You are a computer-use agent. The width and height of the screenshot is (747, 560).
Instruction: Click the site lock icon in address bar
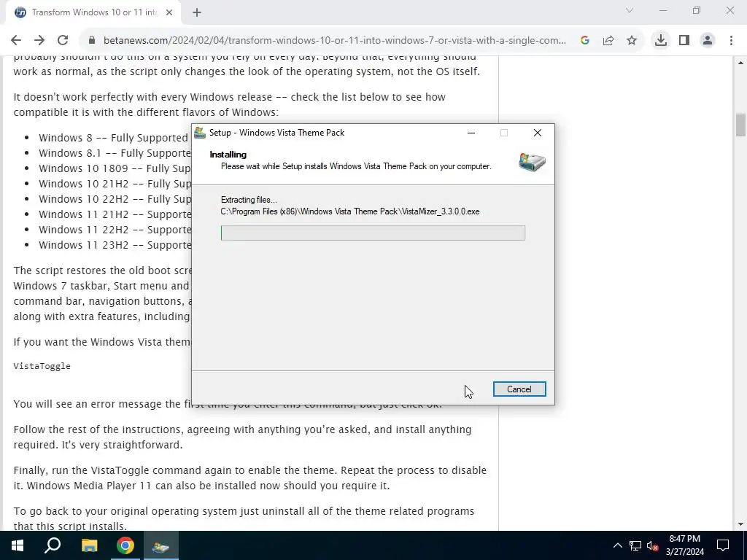click(x=92, y=41)
